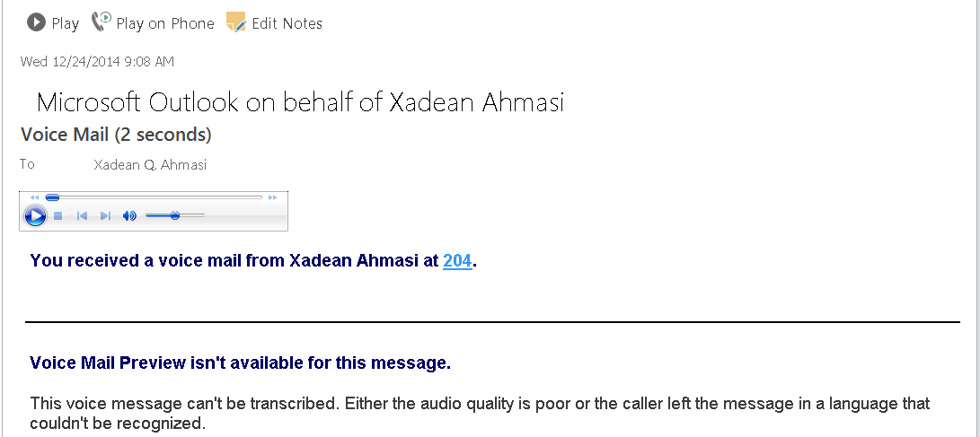Image resolution: width=980 pixels, height=437 pixels.
Task: Skip to previous track in the player
Action: [x=82, y=216]
